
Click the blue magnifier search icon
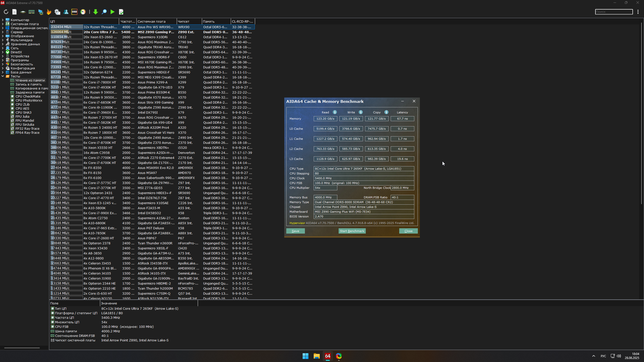pyautogui.click(x=104, y=12)
